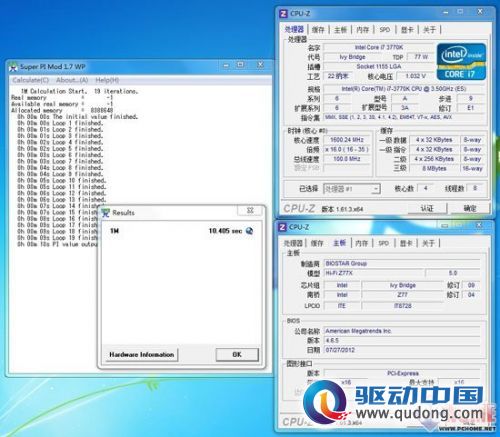Click the 4.6.5 BIOS version field
The image size is (500, 437).
click(402, 340)
